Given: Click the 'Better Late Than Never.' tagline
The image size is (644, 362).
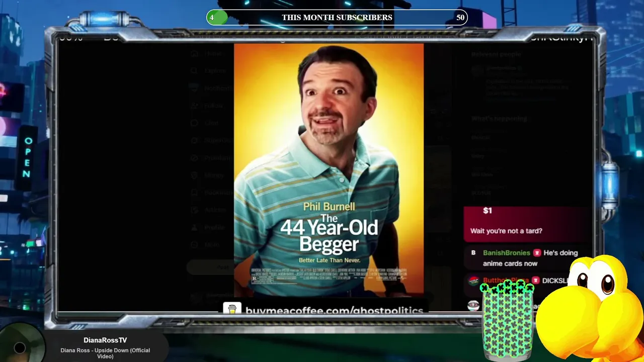Looking at the screenshot, I should tap(330, 260).
